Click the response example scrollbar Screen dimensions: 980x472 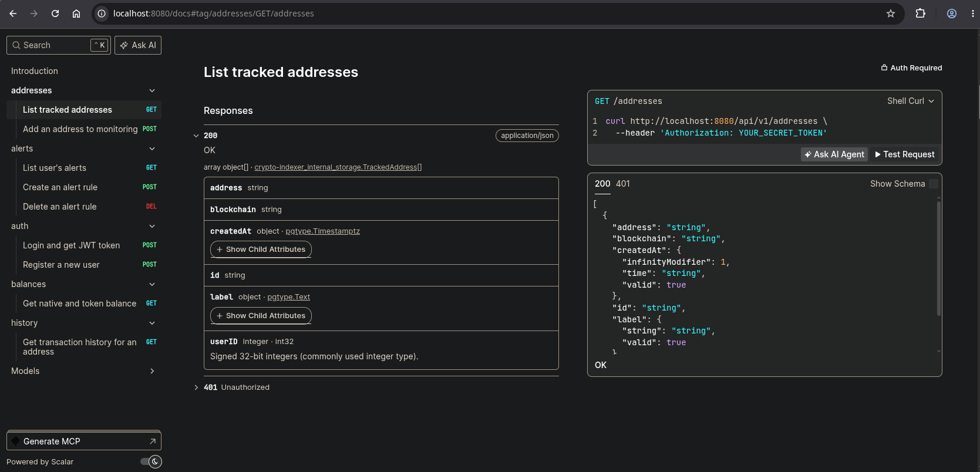[938, 258]
